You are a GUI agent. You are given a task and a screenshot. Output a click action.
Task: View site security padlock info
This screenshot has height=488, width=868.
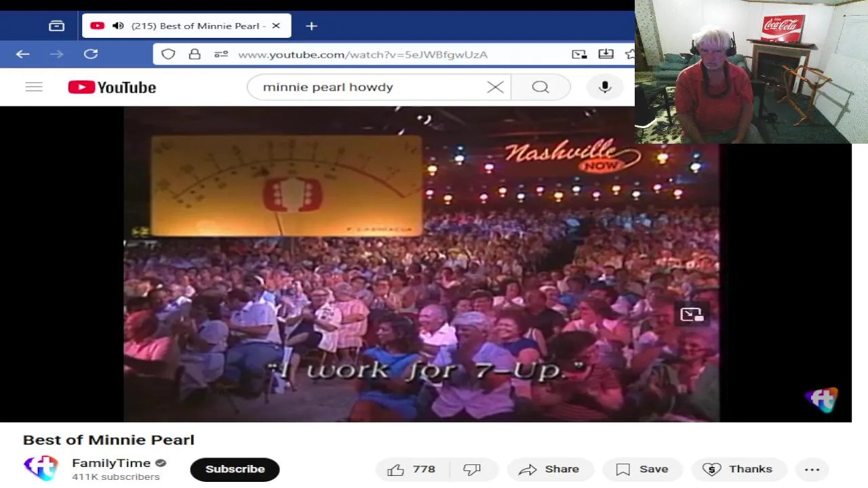[195, 54]
